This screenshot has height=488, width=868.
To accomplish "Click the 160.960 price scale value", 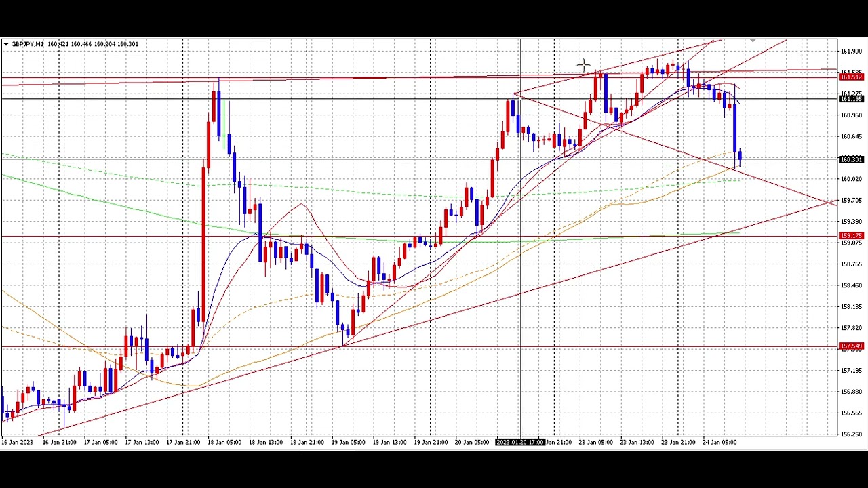I will tap(851, 115).
